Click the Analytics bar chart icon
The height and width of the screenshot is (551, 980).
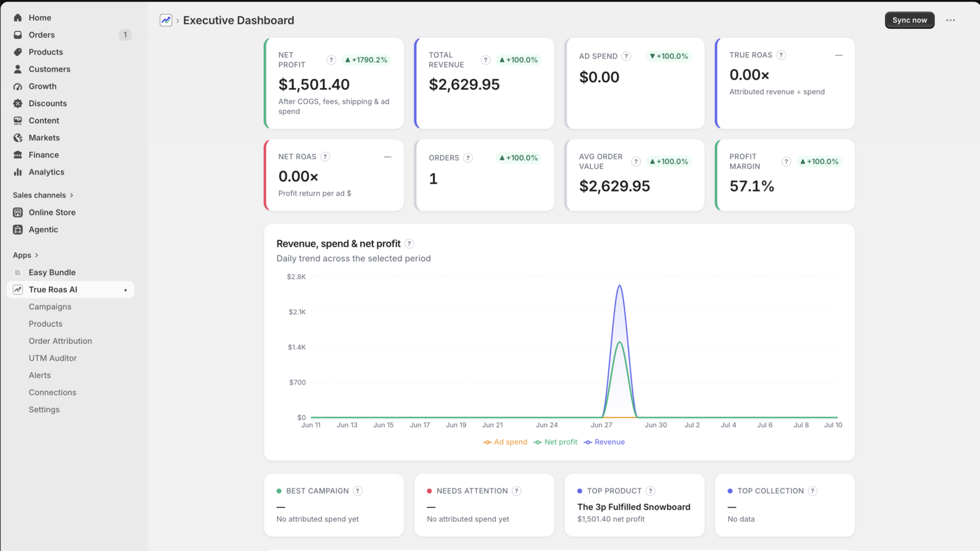pos(18,172)
